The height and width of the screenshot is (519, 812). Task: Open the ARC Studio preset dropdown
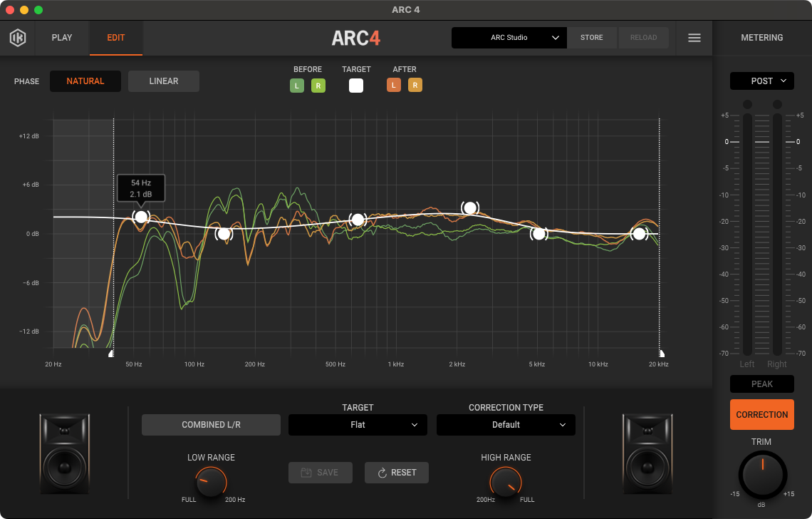(509, 38)
